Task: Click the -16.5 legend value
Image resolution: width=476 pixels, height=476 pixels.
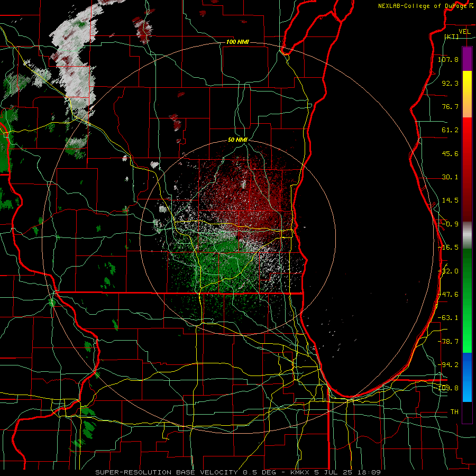Action: [448, 248]
